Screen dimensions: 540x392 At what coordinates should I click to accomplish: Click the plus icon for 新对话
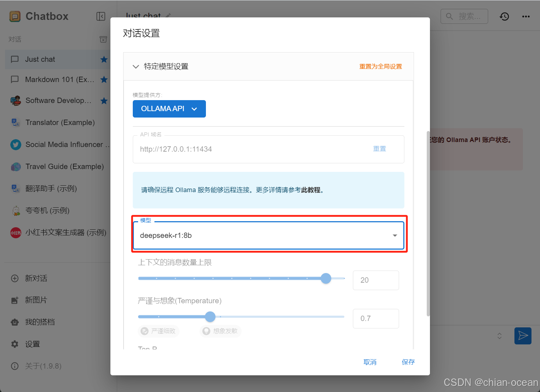(15, 278)
